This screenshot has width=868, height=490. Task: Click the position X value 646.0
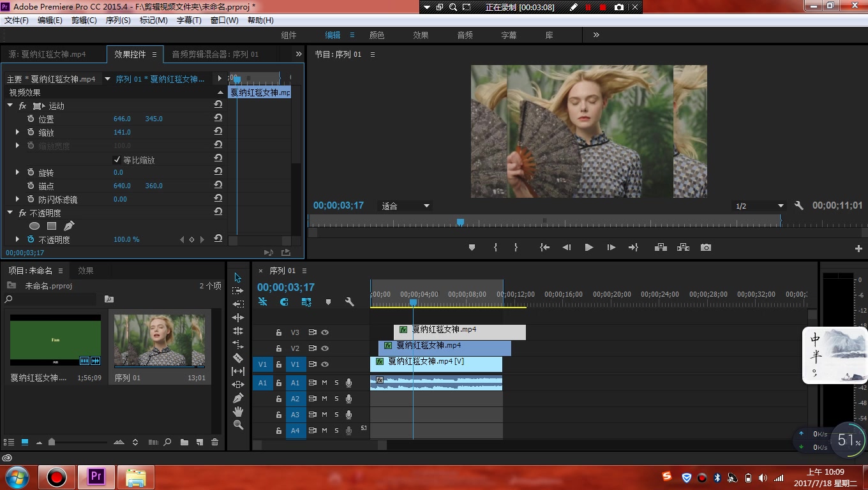pos(122,119)
